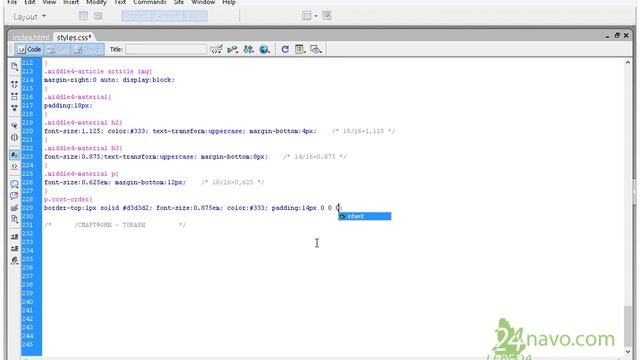
Task: Switch to Split view
Action: coord(57,49)
